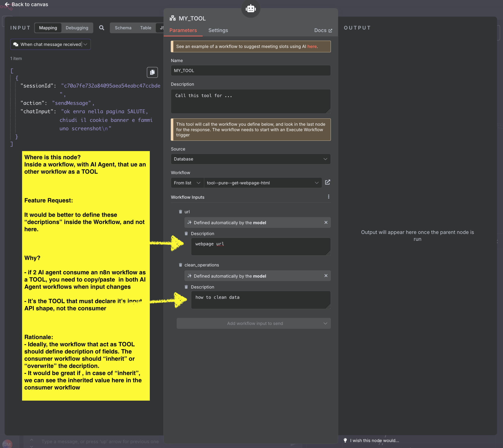Viewport: 503px width, 448px height.
Task: Open selected workflow in new tab
Action: pos(327,183)
